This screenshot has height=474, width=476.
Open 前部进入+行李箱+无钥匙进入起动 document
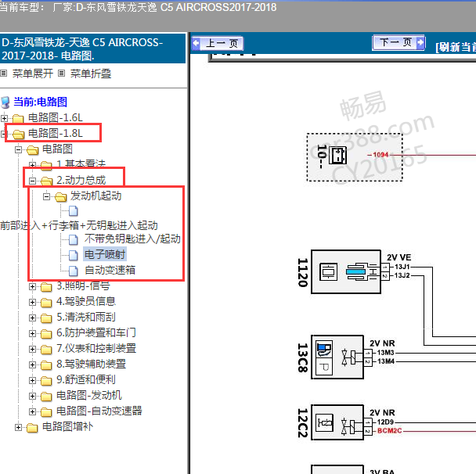click(79, 225)
